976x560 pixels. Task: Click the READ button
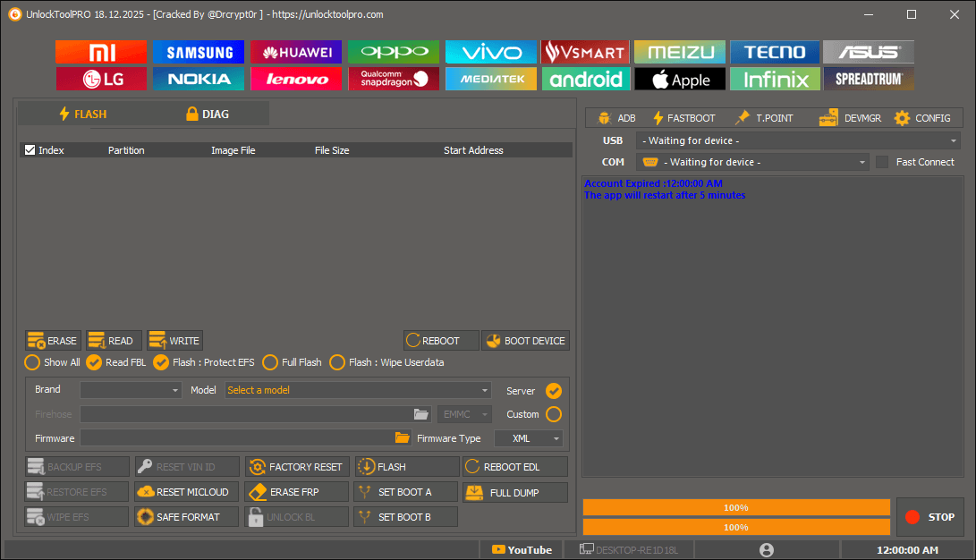[x=114, y=341]
